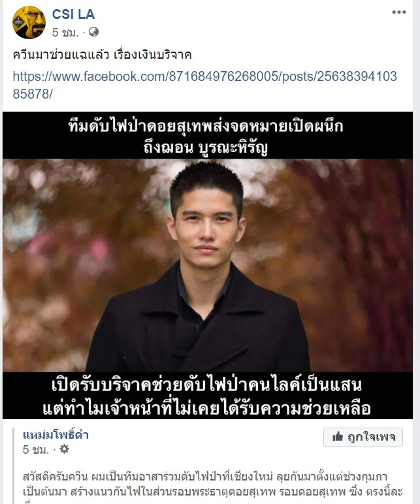420x504 pixels.
Task: Click the "5 ชม." timestamp under CSI LA
Action: [65, 33]
